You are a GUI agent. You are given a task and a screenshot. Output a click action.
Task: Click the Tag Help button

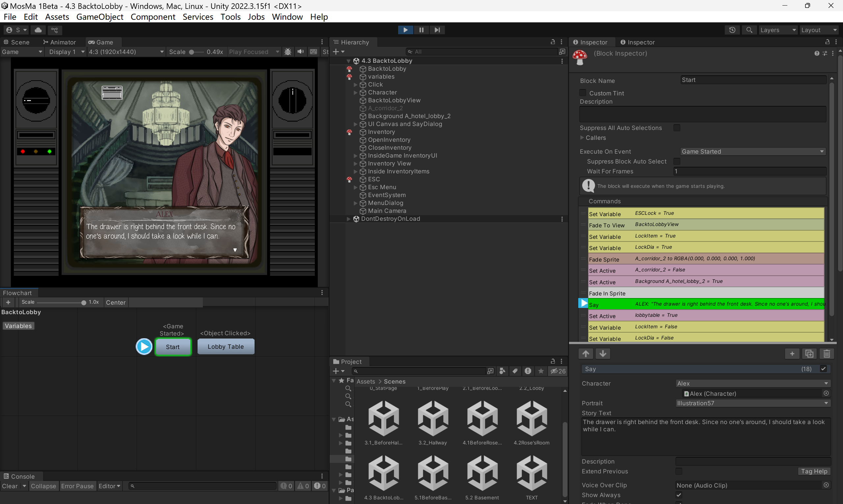point(814,471)
